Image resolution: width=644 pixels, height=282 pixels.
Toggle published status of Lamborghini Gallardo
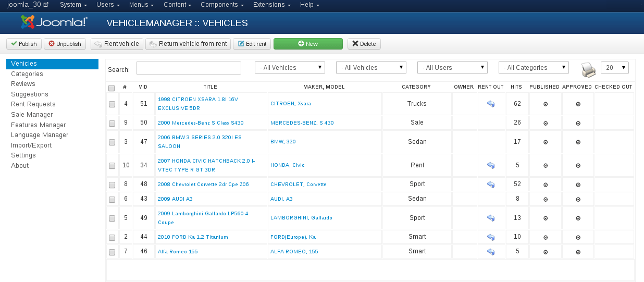[x=546, y=218]
